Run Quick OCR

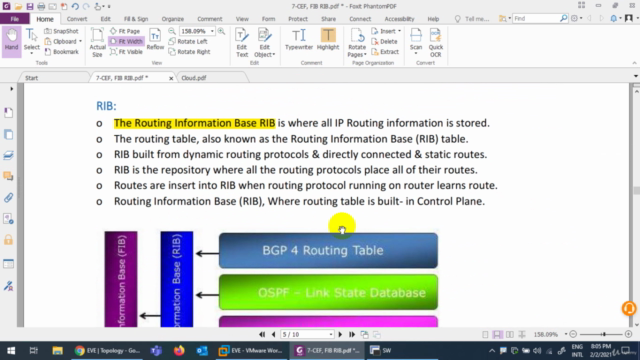(x=436, y=42)
